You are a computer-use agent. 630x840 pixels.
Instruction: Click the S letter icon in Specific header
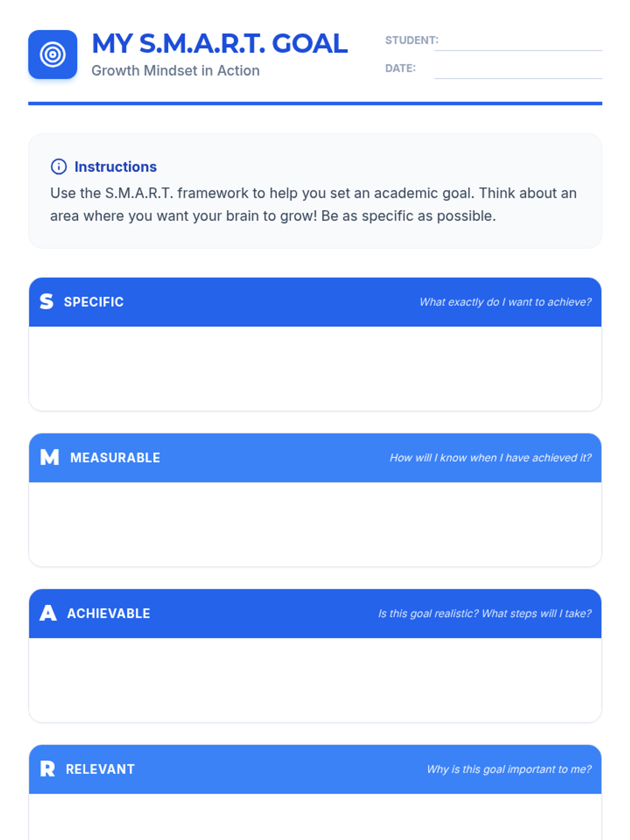(47, 301)
